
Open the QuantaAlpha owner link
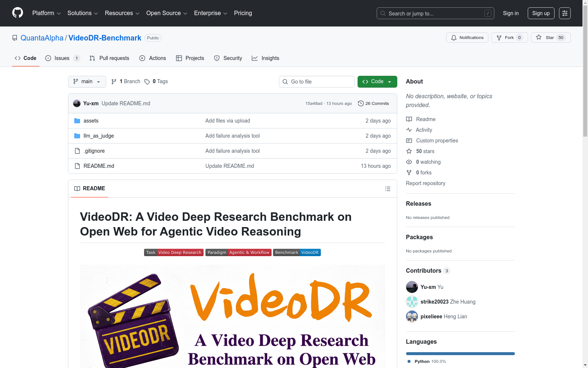click(42, 38)
